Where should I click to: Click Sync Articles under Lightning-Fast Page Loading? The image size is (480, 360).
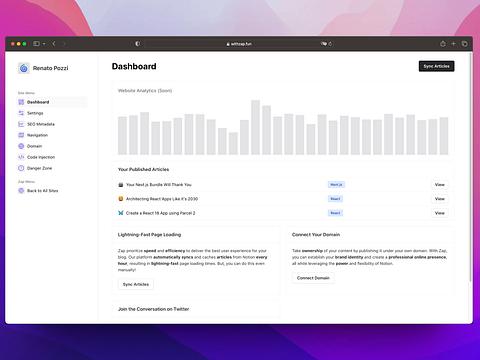[136, 284]
